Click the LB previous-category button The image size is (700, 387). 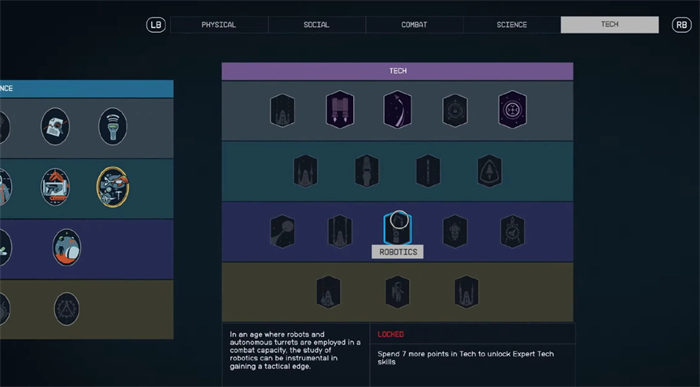pyautogui.click(x=156, y=25)
